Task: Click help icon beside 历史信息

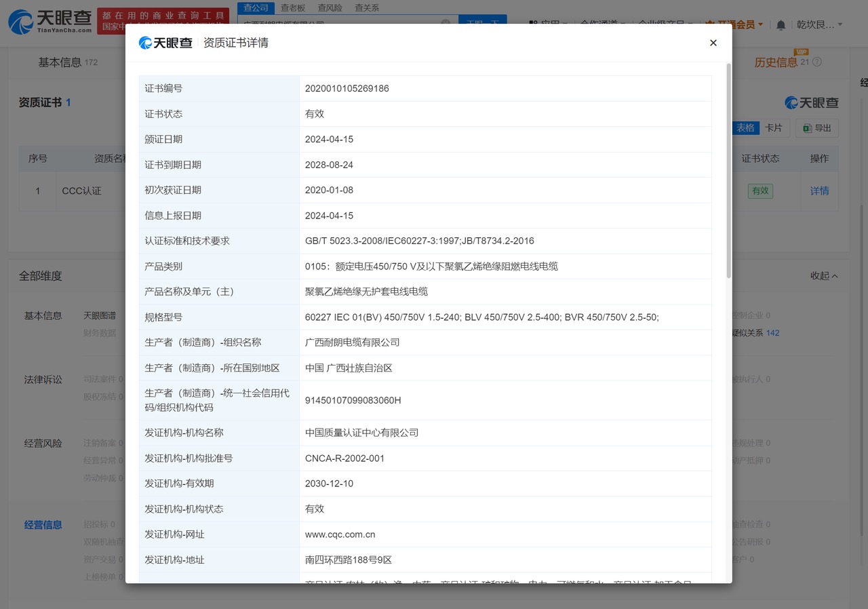Action: click(817, 62)
